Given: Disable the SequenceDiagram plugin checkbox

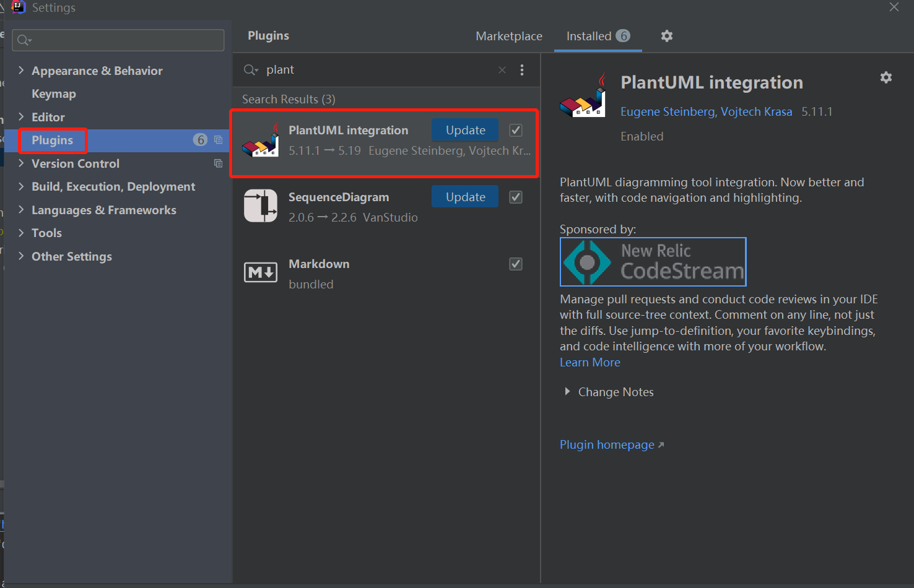Looking at the screenshot, I should click(516, 197).
